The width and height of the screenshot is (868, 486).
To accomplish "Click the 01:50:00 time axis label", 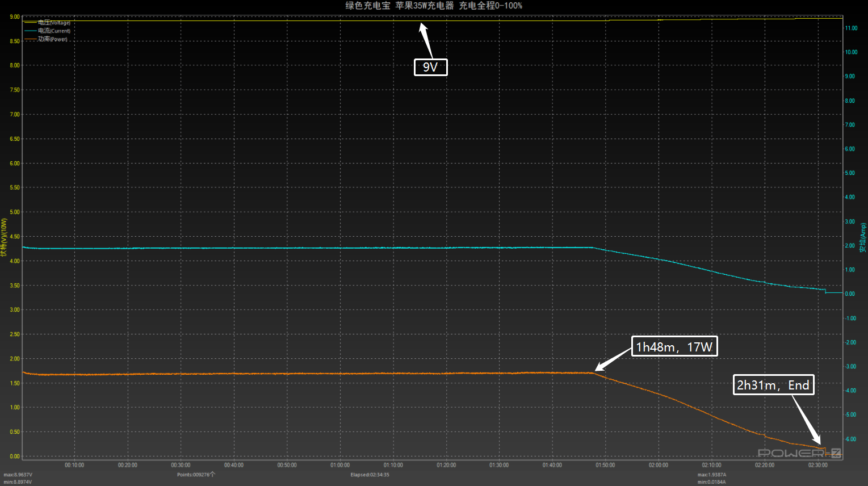I will pyautogui.click(x=605, y=465).
